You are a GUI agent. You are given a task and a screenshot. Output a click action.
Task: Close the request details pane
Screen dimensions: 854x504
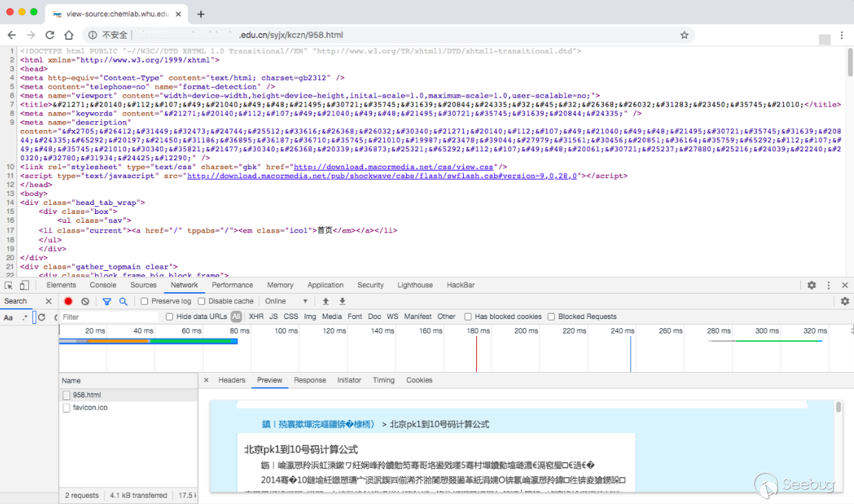(206, 380)
